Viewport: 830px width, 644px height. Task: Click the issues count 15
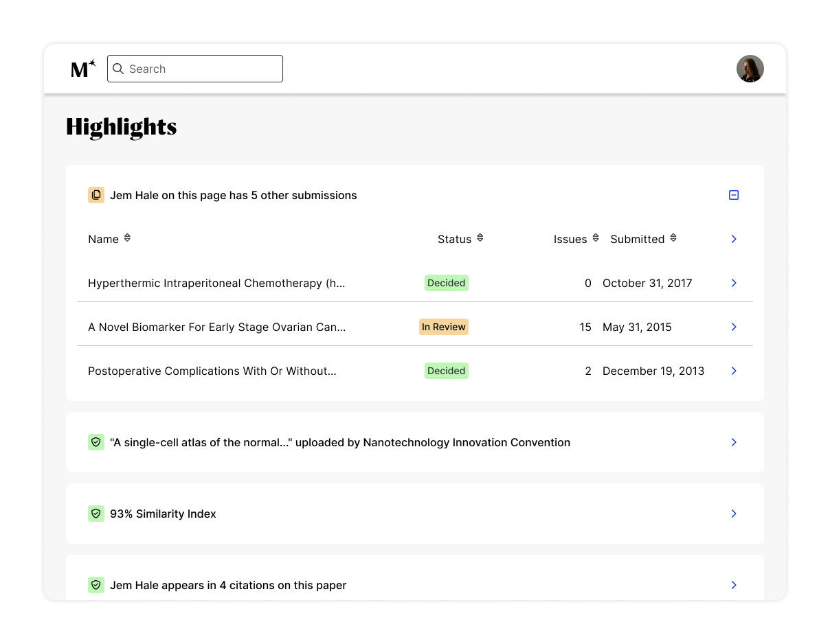click(x=585, y=327)
